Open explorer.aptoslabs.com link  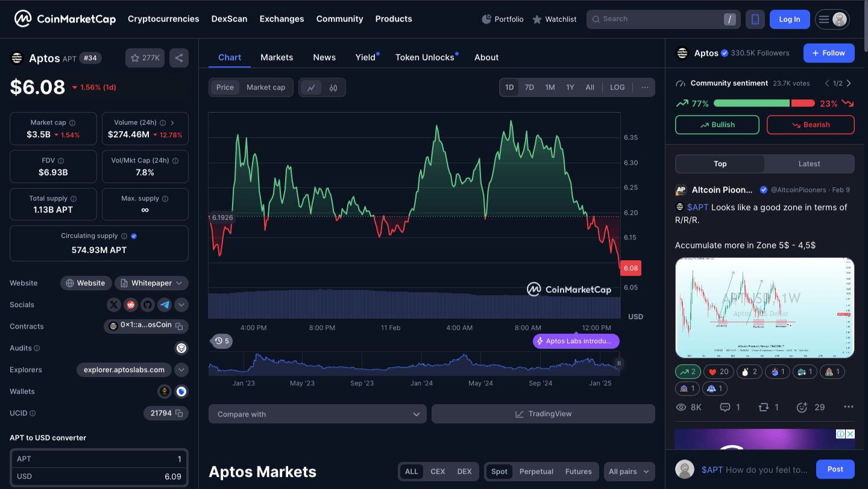[124, 370]
